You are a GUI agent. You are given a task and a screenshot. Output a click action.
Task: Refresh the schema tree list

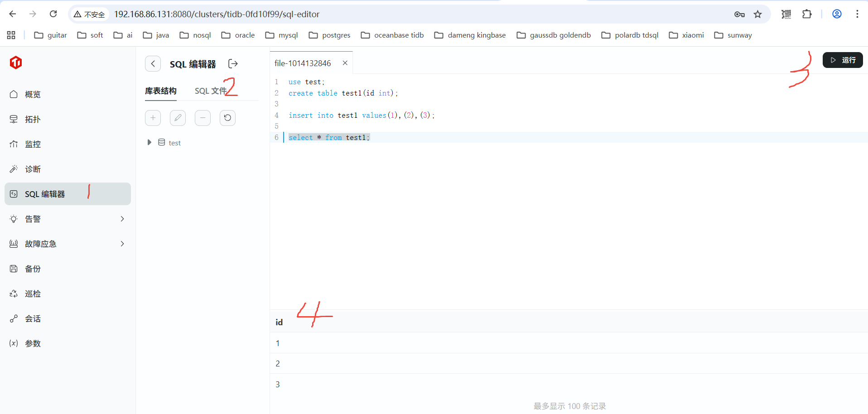[x=227, y=118]
